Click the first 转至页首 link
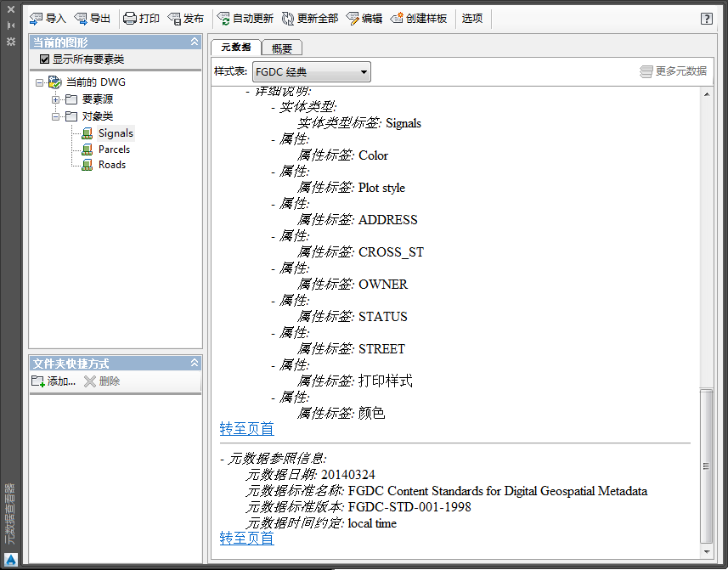The width and height of the screenshot is (728, 570). coord(246,428)
